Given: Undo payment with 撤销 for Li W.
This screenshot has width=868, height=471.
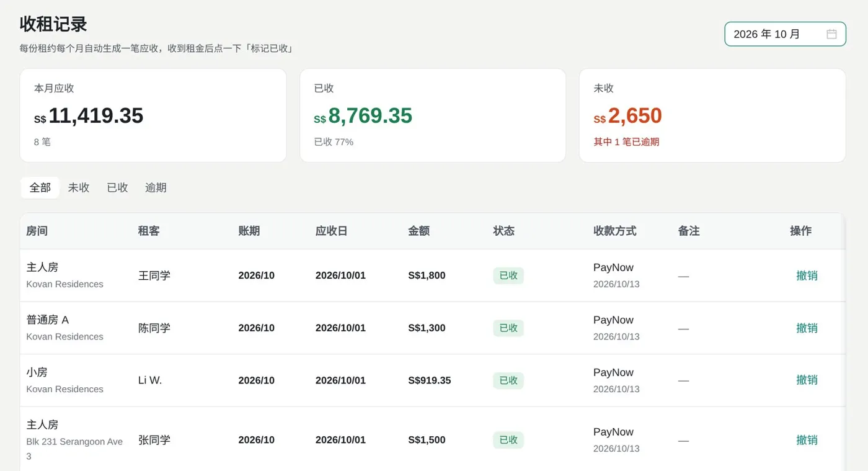Looking at the screenshot, I should (807, 380).
